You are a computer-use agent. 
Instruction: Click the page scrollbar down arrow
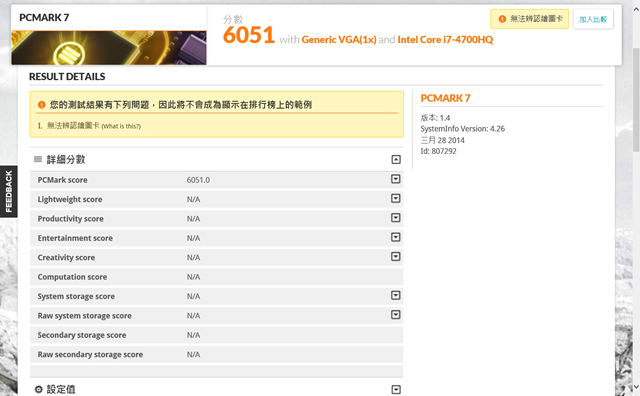click(x=636, y=386)
